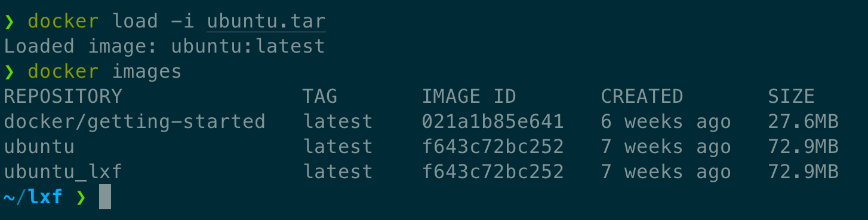868x220 pixels.
Task: Click the word 'load' in the first command
Action: click(135, 22)
